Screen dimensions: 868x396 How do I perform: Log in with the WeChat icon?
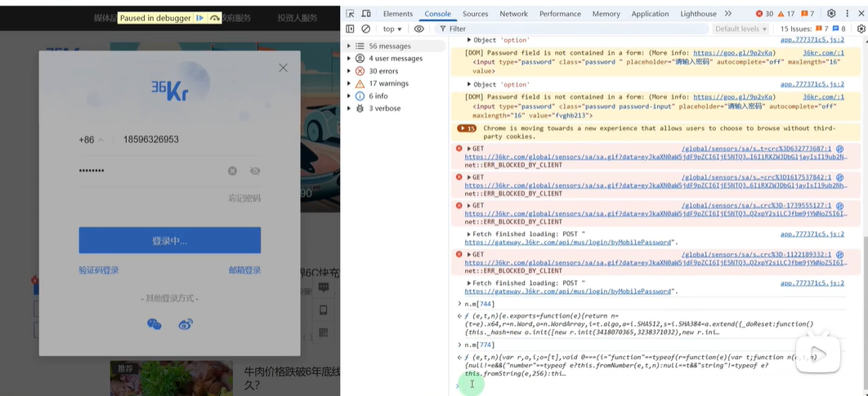pyautogui.click(x=154, y=324)
